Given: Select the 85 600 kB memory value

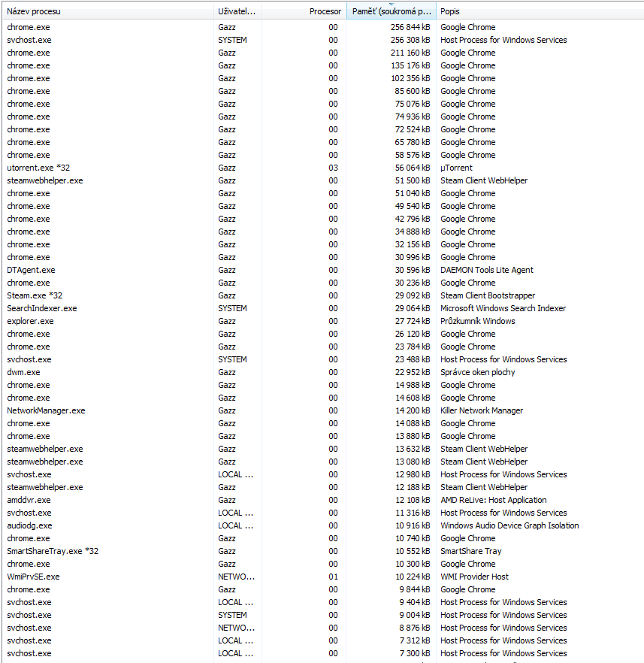Looking at the screenshot, I should tap(413, 91).
